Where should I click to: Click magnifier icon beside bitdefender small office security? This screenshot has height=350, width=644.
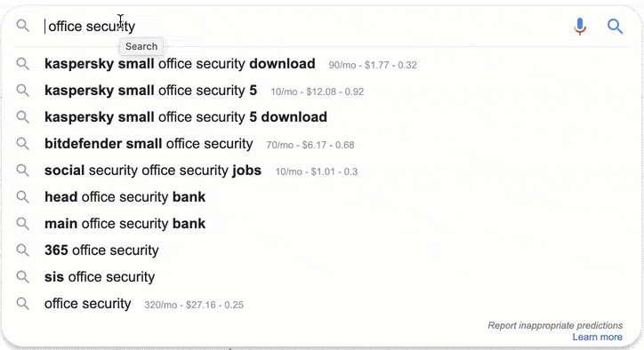click(22, 144)
